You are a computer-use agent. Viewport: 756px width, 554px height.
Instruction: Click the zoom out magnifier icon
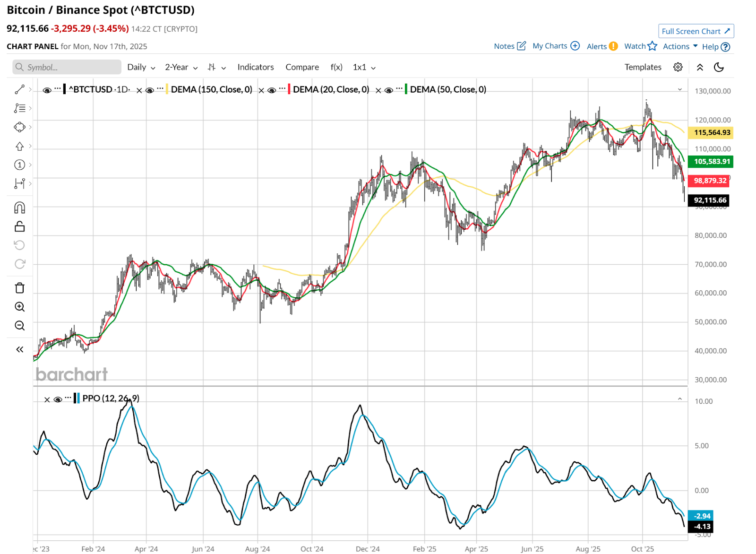pyautogui.click(x=19, y=326)
